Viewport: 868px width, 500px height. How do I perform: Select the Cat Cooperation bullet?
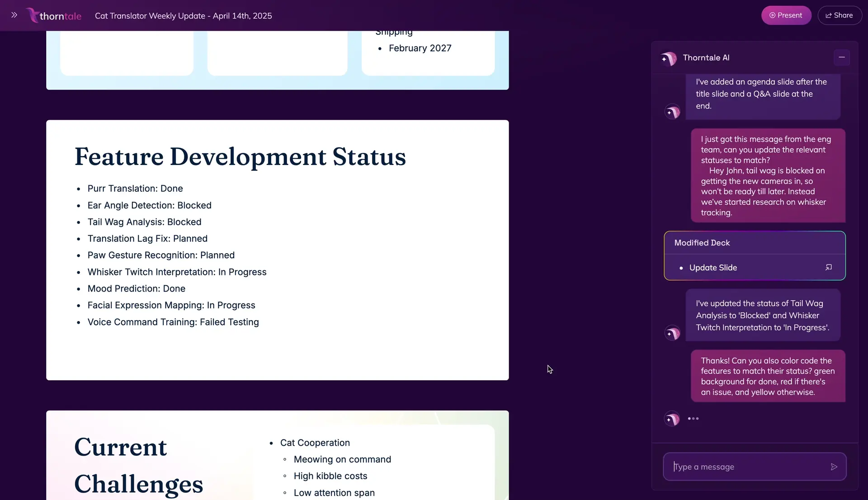(315, 443)
